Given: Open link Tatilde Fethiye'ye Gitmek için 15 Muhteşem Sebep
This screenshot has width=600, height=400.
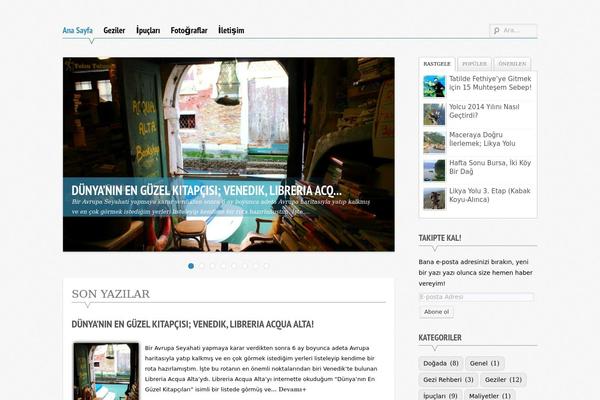Looking at the screenshot, I should 490,83.
